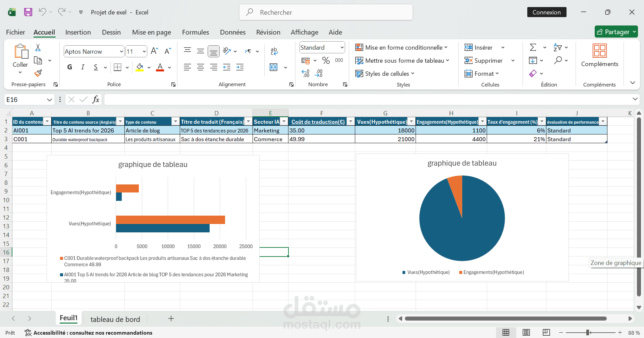This screenshot has height=338, width=644.
Task: Increase font size with large A
Action: point(154,51)
